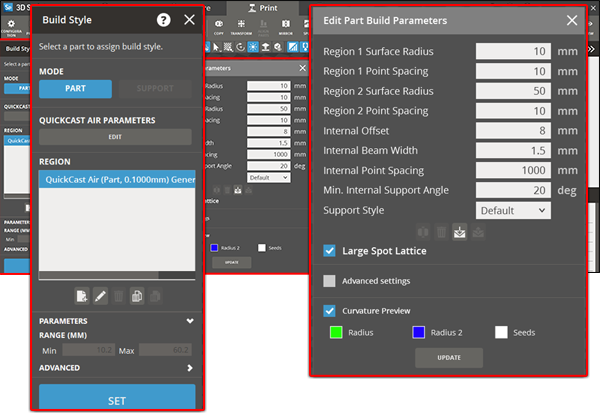Close the small background parameters panel
The image size is (600, 419).
point(302,68)
